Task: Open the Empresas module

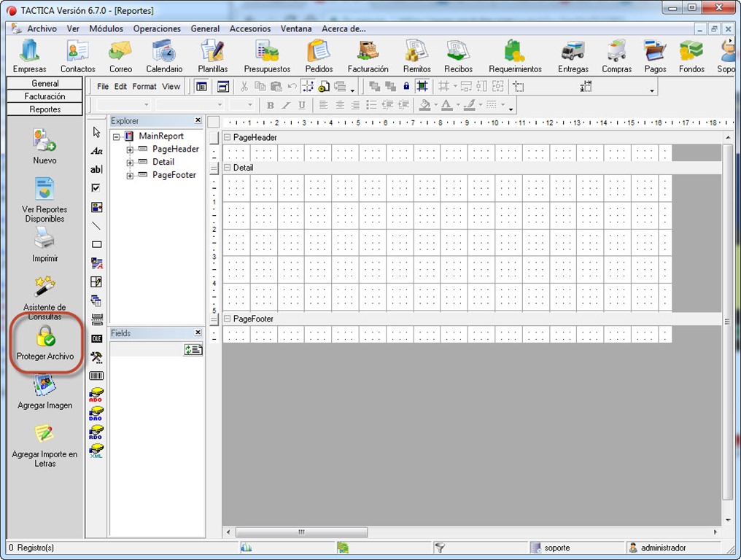Action: coord(29,55)
